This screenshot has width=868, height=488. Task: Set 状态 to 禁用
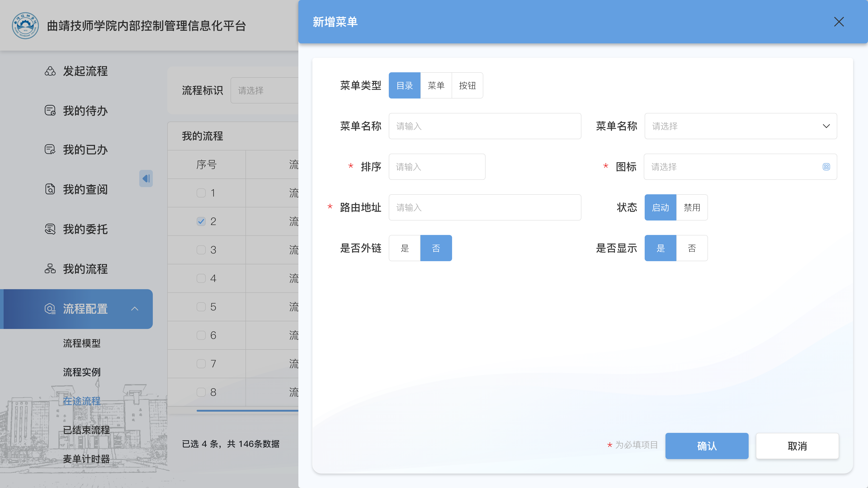[692, 207]
